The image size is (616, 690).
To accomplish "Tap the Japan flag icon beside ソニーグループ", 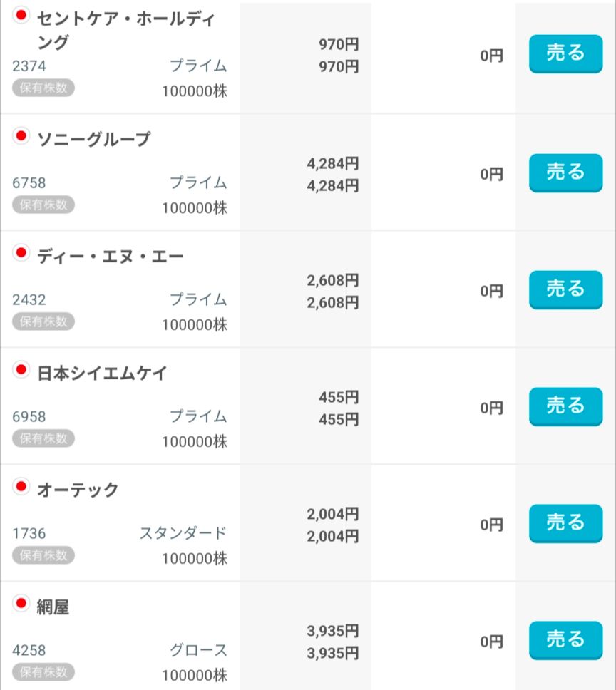I will 21,135.
